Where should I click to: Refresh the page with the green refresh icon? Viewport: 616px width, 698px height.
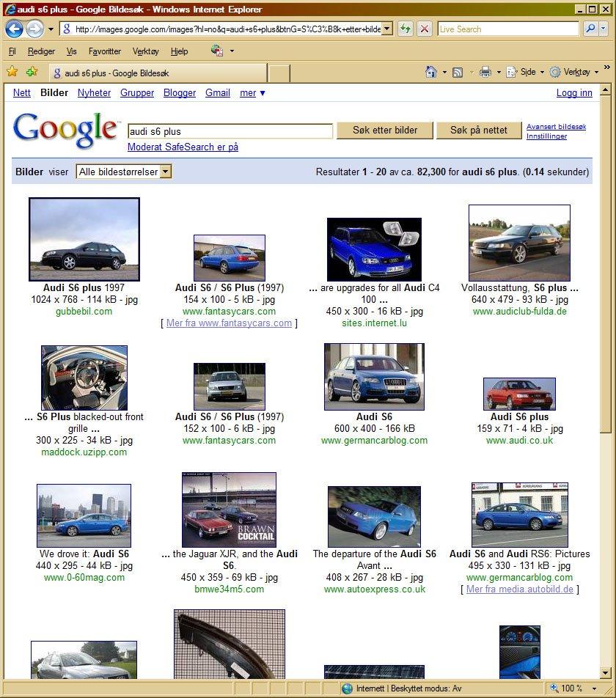click(x=404, y=29)
